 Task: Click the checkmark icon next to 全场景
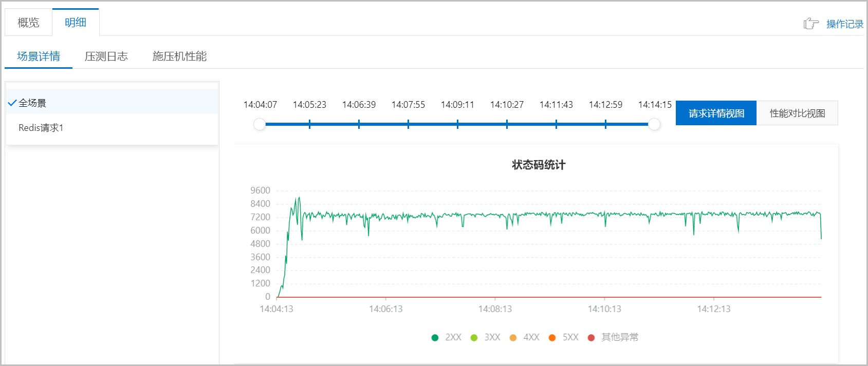[12, 103]
